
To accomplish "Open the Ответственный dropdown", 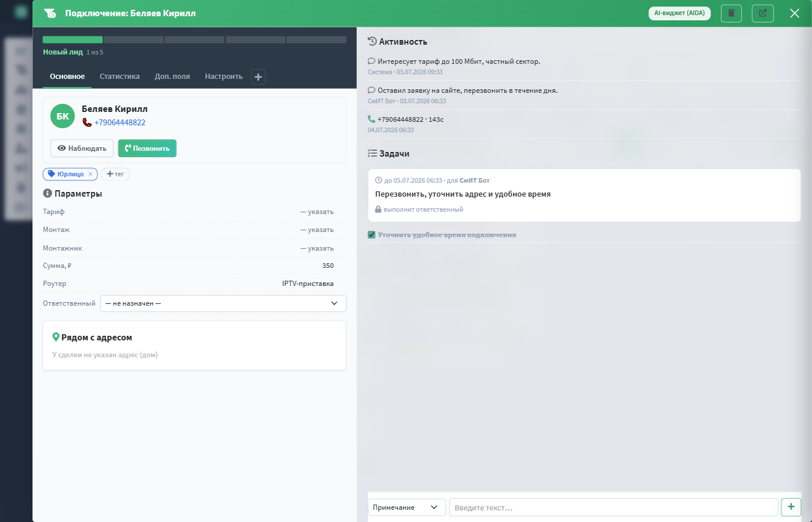I will (223, 303).
